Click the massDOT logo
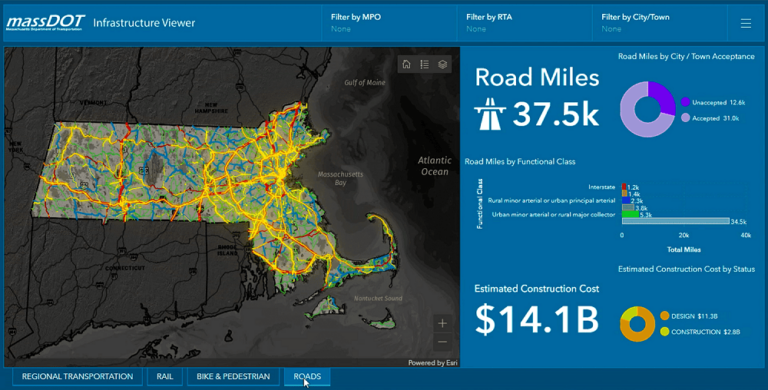The image size is (768, 390). 45,23
